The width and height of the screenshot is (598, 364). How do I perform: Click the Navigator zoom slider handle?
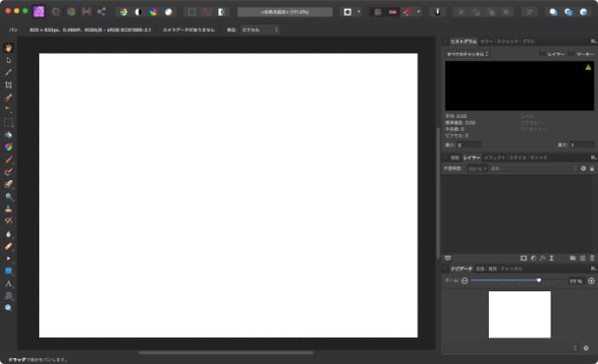point(539,281)
